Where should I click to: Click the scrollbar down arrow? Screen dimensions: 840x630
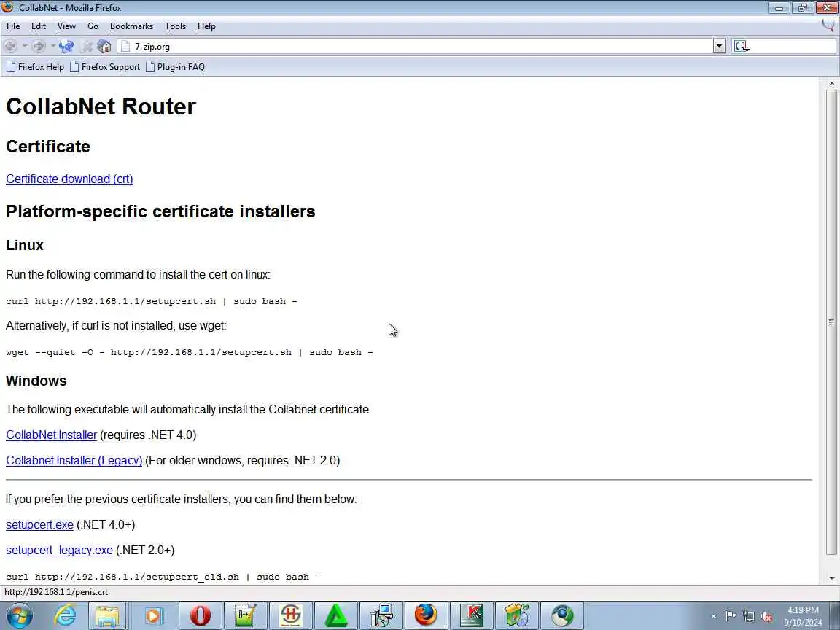click(831, 578)
